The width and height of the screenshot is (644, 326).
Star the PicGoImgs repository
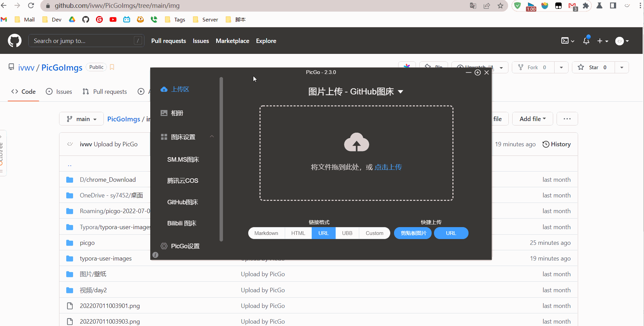tap(593, 68)
